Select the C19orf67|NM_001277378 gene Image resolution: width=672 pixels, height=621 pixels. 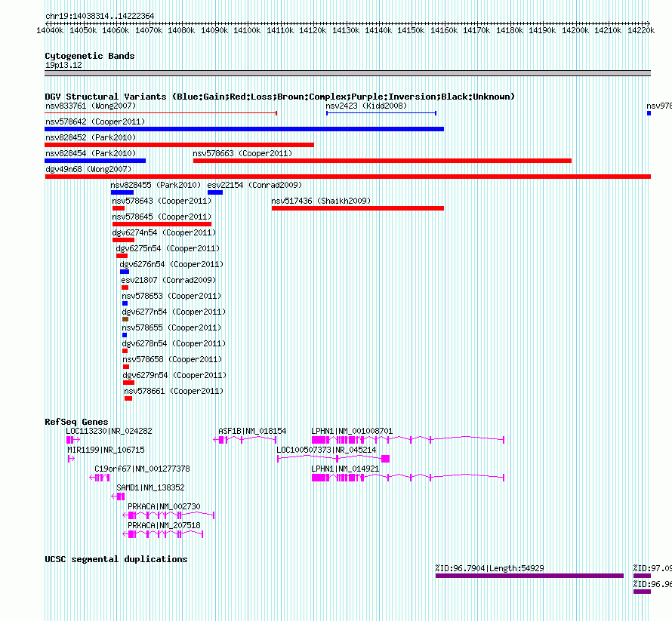pyautogui.click(x=100, y=478)
